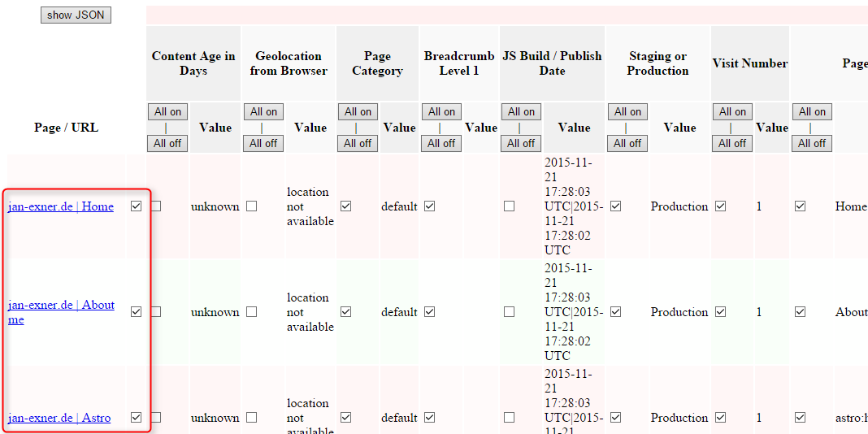Uncheck the checkbox beside the Astro page link
Screen dimensions: 868x434
pos(136,417)
